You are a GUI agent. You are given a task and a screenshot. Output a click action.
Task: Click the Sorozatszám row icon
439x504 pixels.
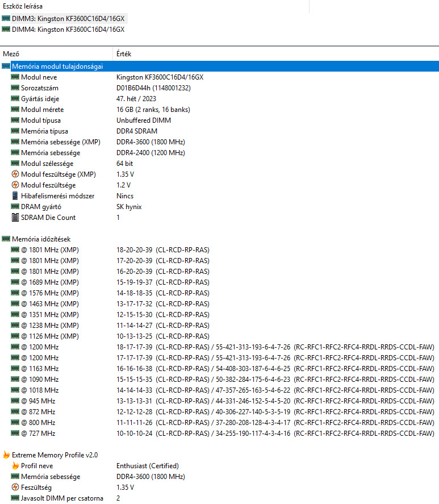[x=15, y=88]
